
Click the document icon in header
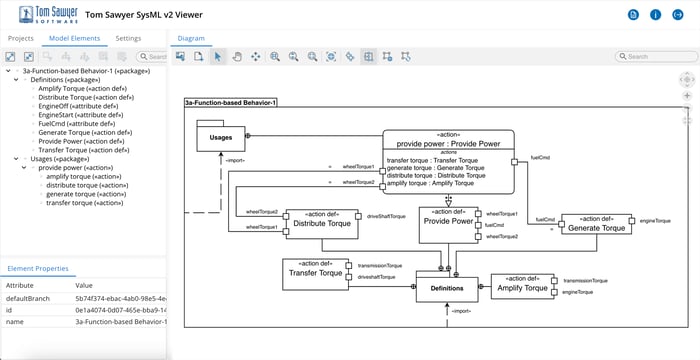(633, 15)
